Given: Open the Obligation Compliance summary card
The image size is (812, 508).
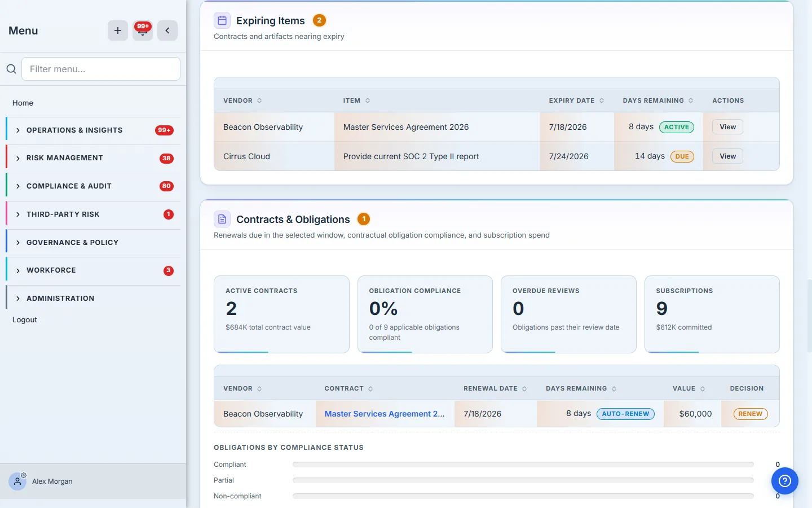Looking at the screenshot, I should coord(425,314).
